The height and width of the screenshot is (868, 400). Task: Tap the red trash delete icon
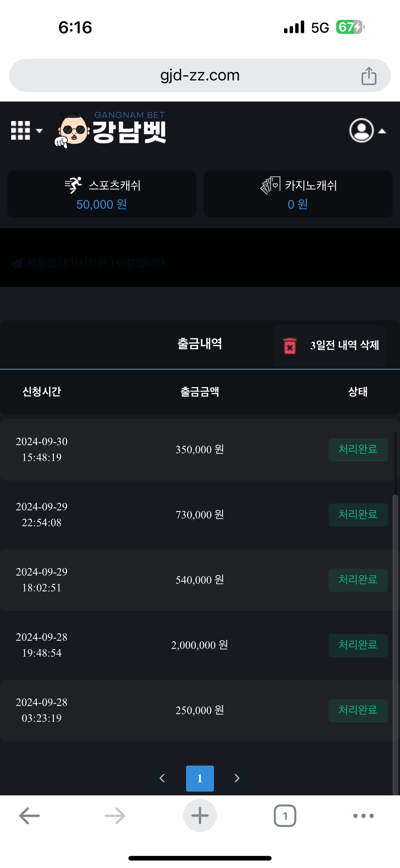point(290,346)
